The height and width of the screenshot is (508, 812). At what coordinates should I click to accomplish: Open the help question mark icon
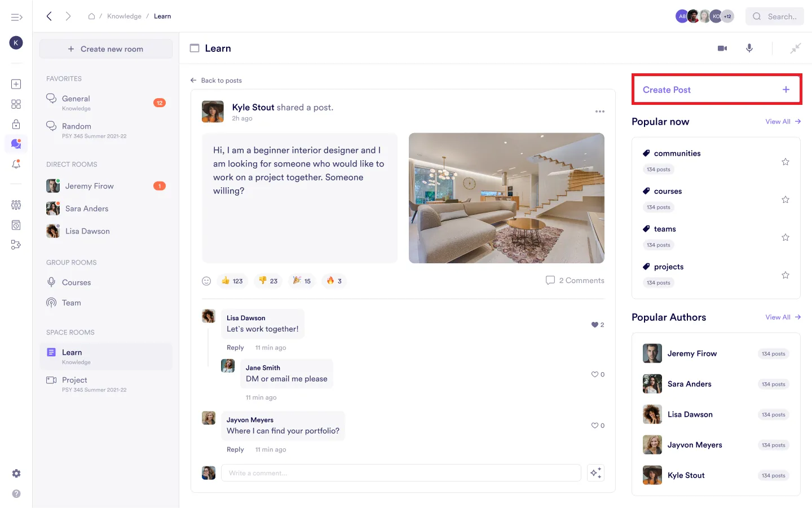pos(16,493)
